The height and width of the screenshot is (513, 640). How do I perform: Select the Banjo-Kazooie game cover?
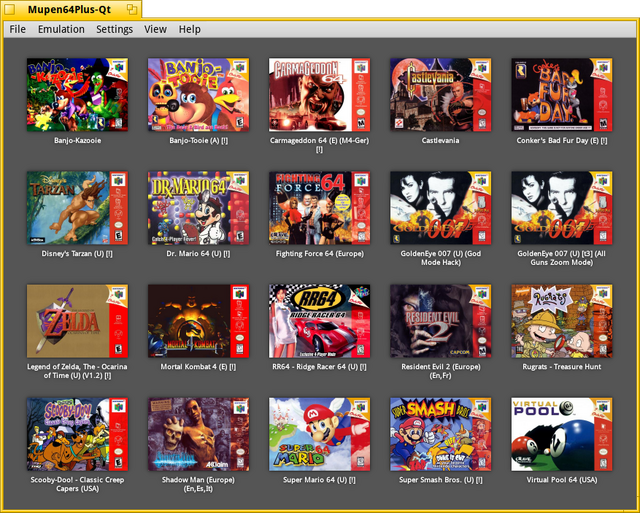coord(77,95)
